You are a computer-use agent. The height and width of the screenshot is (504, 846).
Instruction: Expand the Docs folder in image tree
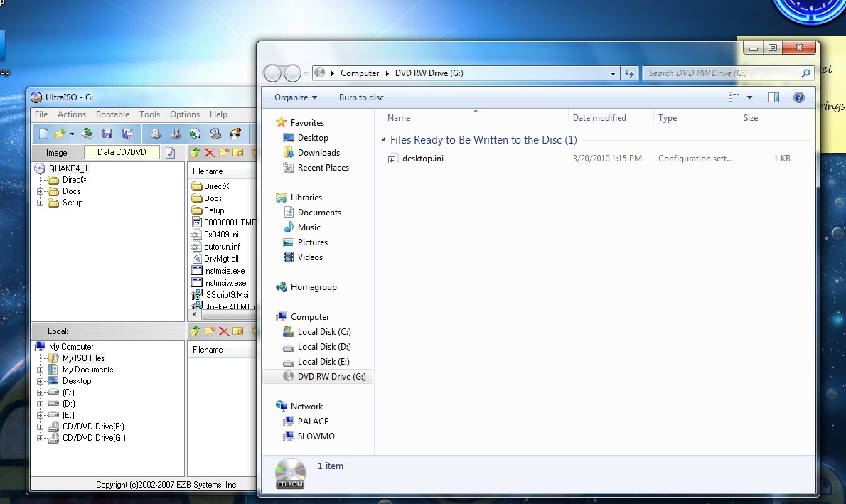tap(40, 191)
